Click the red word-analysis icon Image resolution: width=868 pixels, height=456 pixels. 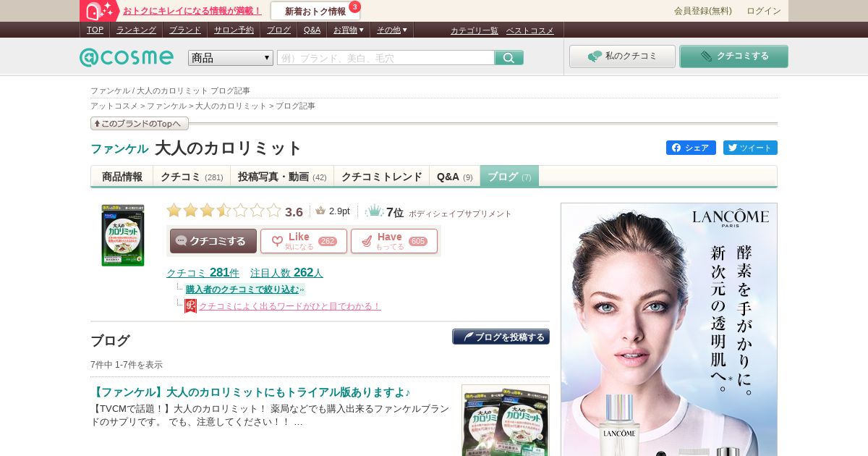[x=190, y=306]
